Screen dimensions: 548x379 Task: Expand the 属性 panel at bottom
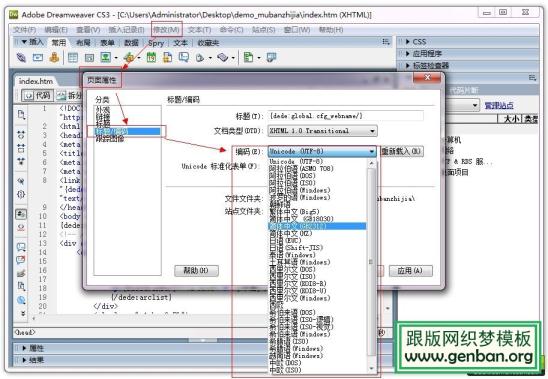pyautogui.click(x=24, y=348)
